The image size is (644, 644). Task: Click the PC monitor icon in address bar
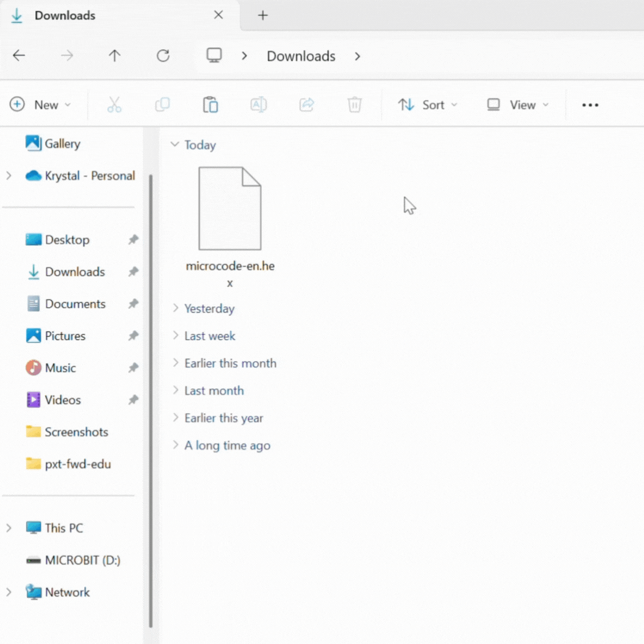tap(214, 55)
